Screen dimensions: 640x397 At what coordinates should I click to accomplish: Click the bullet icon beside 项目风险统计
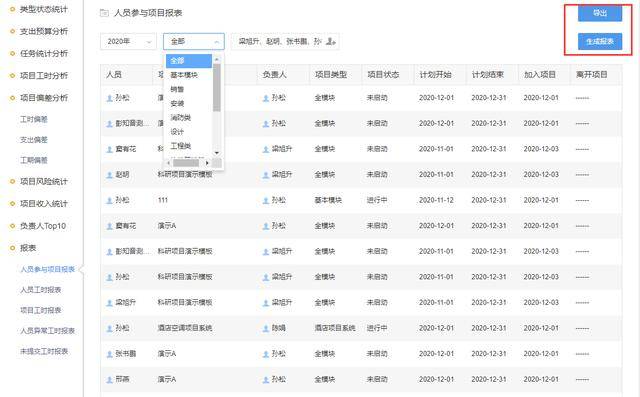coord(12,182)
